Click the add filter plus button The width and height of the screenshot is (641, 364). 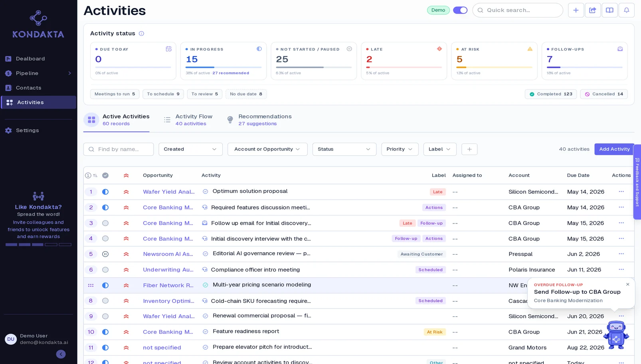pos(469,149)
